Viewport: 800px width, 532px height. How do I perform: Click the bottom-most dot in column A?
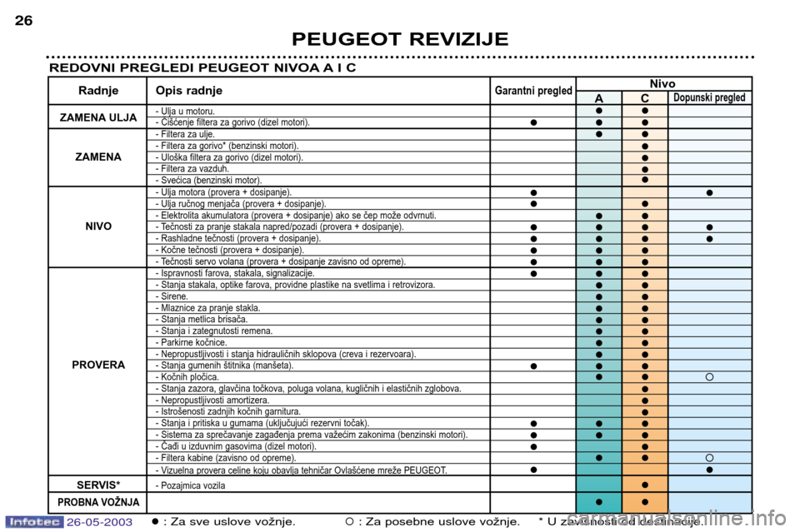(x=598, y=502)
